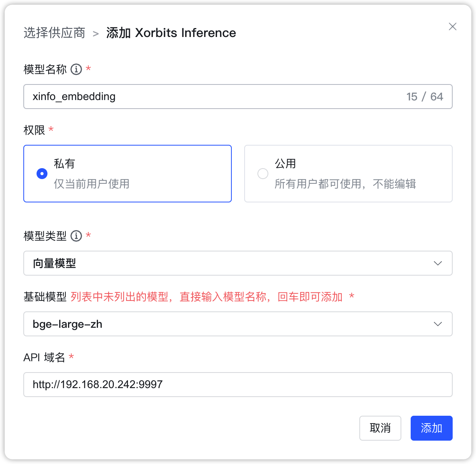Close the Add Xorbits Inference dialog
The image size is (476, 464).
tap(452, 26)
